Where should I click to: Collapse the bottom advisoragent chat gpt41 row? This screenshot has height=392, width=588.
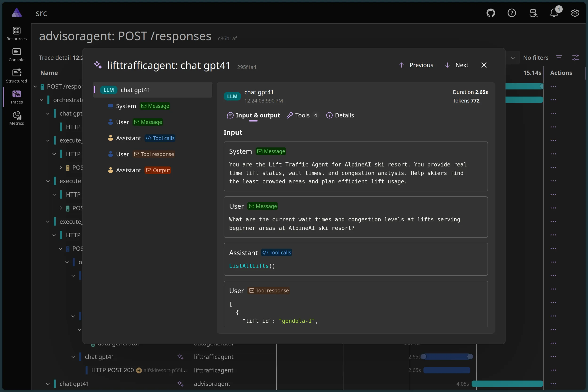(x=48, y=384)
